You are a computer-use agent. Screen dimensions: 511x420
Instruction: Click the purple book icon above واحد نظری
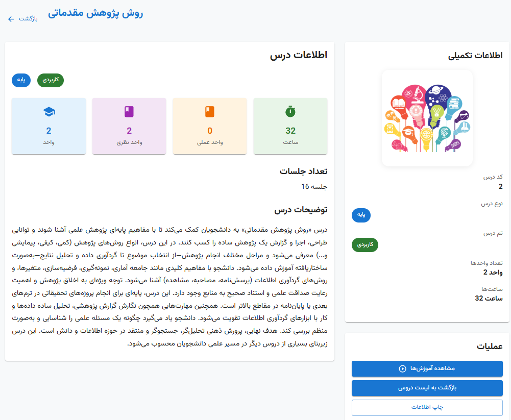tap(129, 112)
